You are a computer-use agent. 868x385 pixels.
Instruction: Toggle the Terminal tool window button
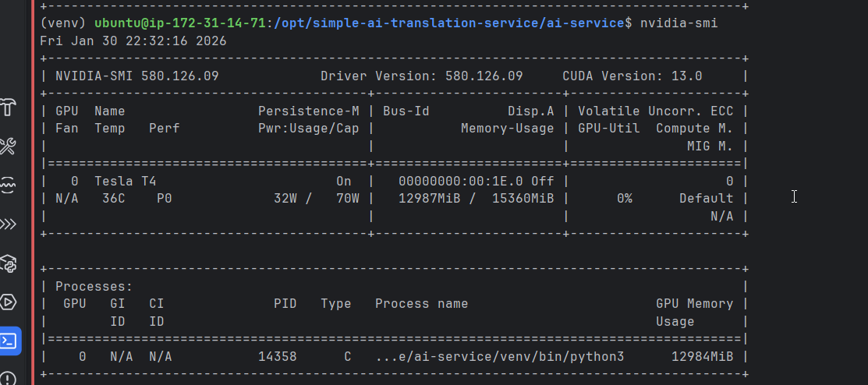[9, 341]
